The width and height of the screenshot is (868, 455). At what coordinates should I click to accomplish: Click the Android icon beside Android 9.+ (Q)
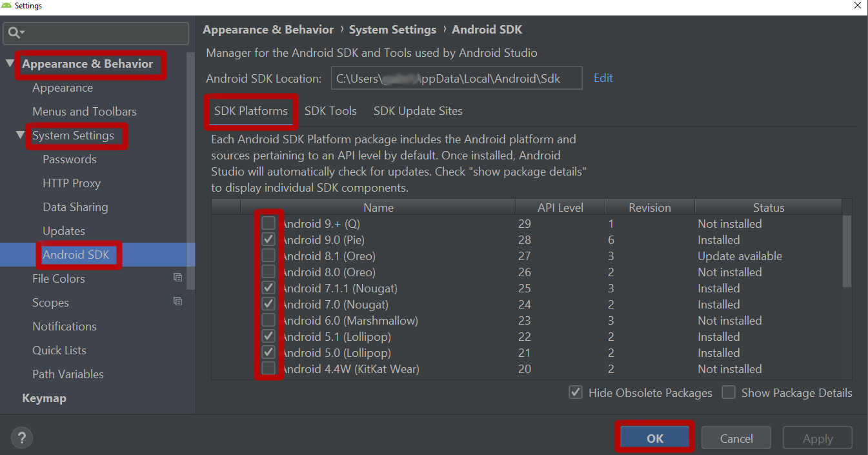click(x=280, y=223)
